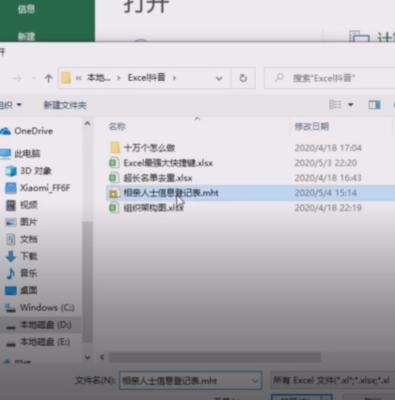Open the 图片 library

[22, 222]
